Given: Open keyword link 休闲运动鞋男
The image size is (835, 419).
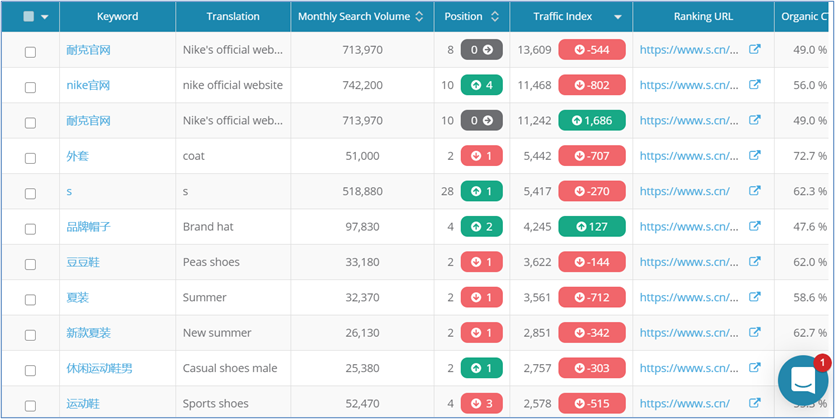Looking at the screenshot, I should pyautogui.click(x=100, y=368).
